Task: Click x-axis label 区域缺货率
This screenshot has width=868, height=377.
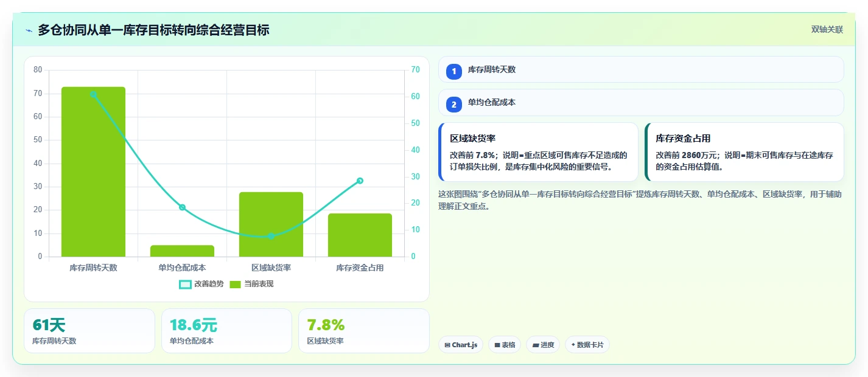Action: (x=271, y=268)
